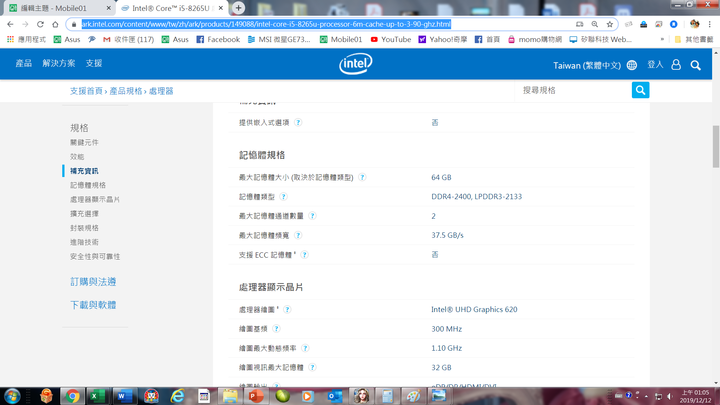Bookmark this page with the star icon
The image size is (720, 405).
[x=610, y=24]
